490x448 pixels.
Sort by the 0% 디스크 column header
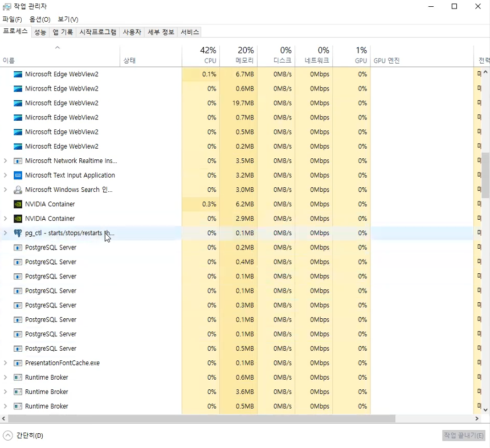276,56
